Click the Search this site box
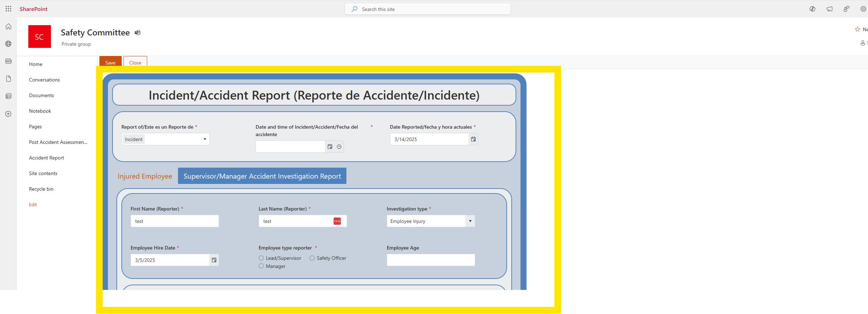868x314 pixels. 427,9
